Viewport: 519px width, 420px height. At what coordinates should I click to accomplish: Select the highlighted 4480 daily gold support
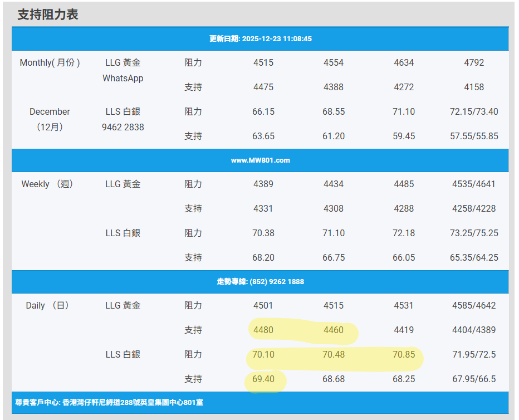263,330
